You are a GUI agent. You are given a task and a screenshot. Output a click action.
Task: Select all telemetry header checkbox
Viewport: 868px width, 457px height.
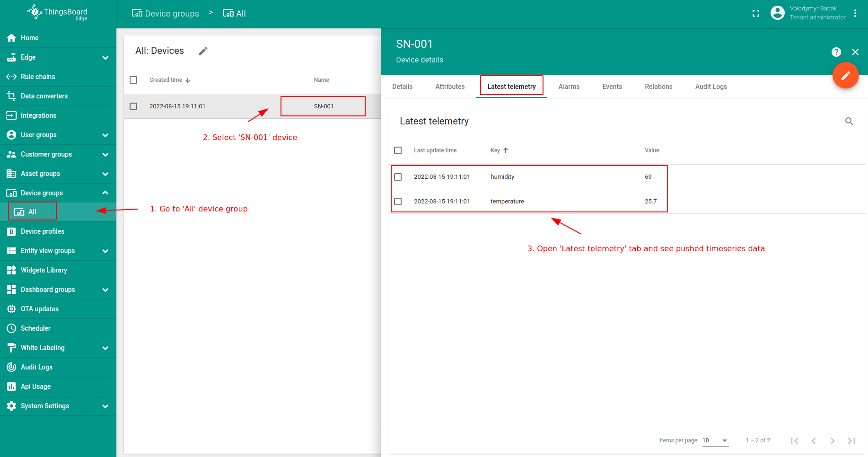coord(398,150)
